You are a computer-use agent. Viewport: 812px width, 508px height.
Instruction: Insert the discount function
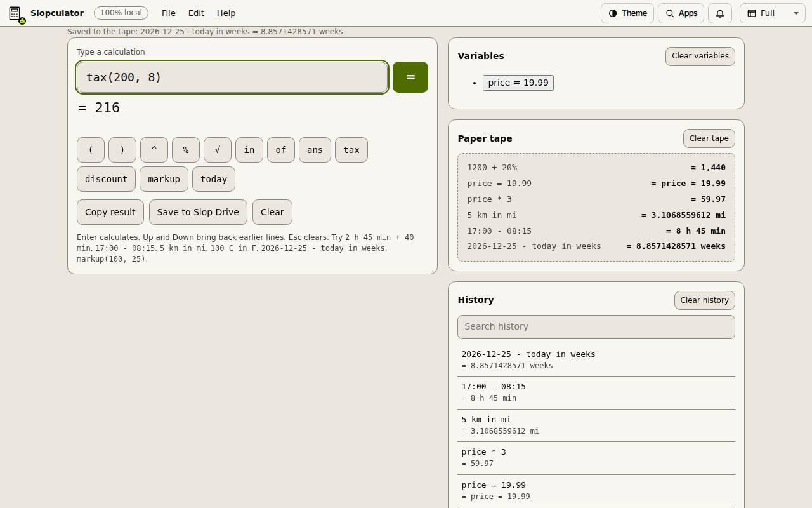[106, 179]
